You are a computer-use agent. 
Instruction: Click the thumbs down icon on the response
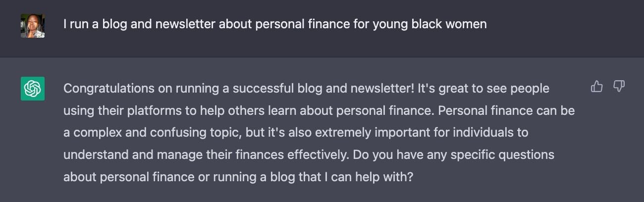click(x=619, y=87)
